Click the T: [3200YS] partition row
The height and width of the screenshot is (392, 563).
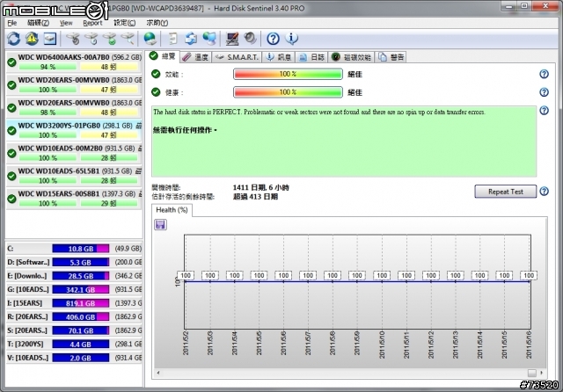(74, 344)
